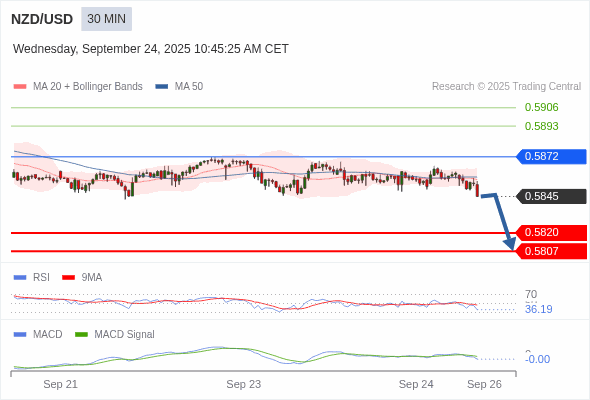Click the MACD value -0.00

click(x=537, y=359)
